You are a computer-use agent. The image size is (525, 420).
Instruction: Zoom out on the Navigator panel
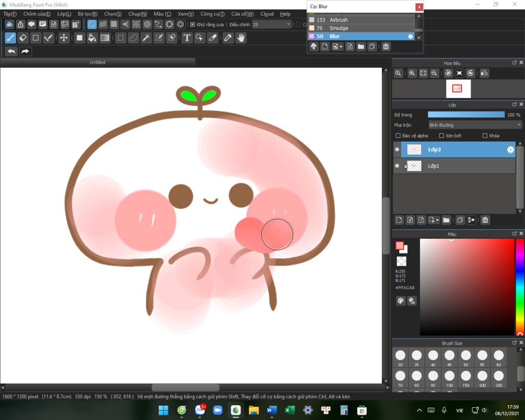coord(434,73)
